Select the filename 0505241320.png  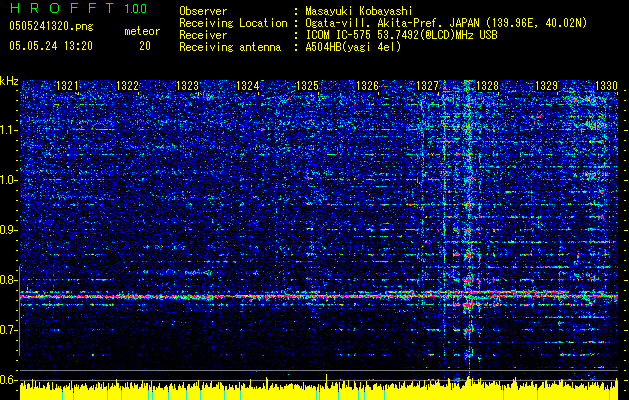tap(51, 26)
